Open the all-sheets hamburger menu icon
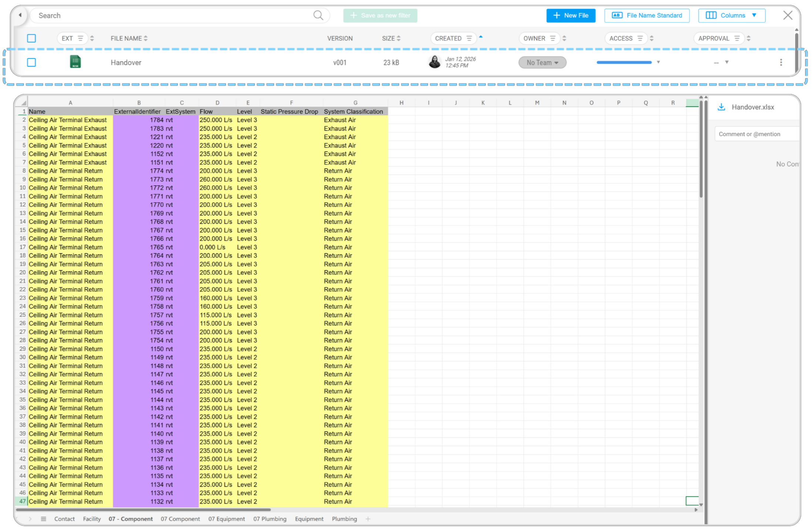The image size is (812, 529). [x=43, y=519]
